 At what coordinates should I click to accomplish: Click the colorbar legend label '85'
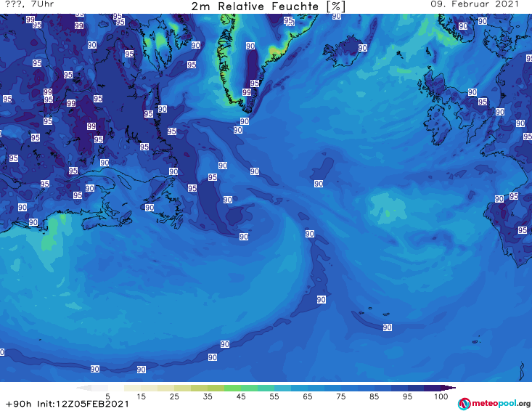[374, 396]
